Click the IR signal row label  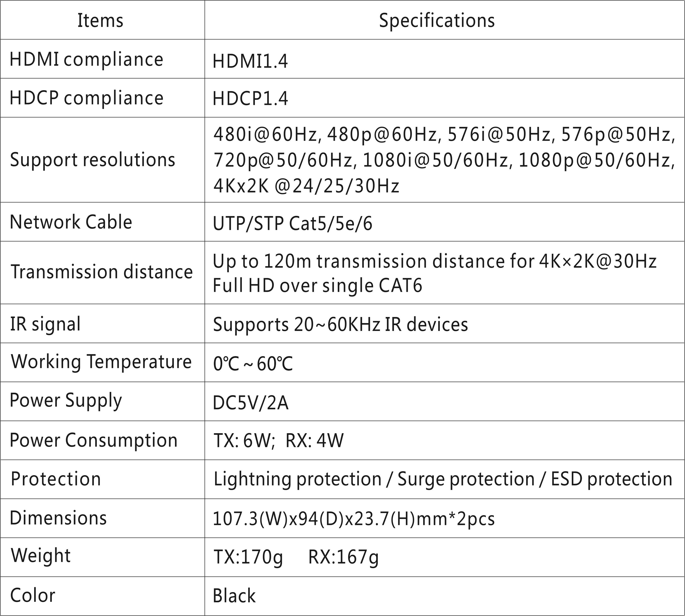45,324
